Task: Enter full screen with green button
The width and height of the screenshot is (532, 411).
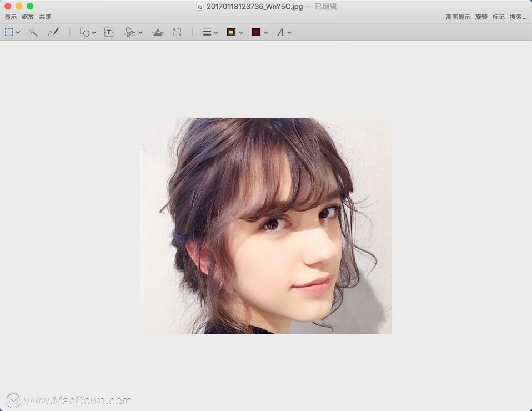Action: point(30,6)
